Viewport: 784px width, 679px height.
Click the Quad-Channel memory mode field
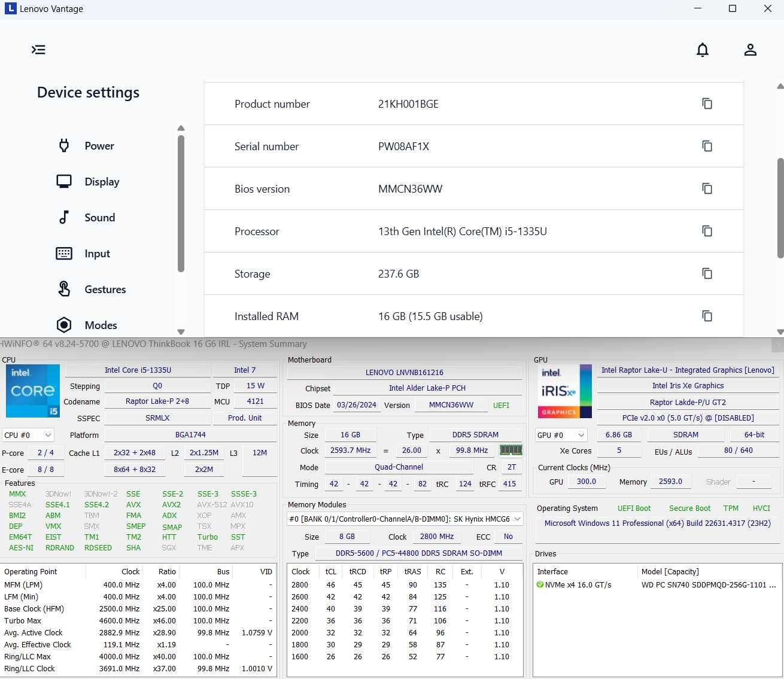399,467
